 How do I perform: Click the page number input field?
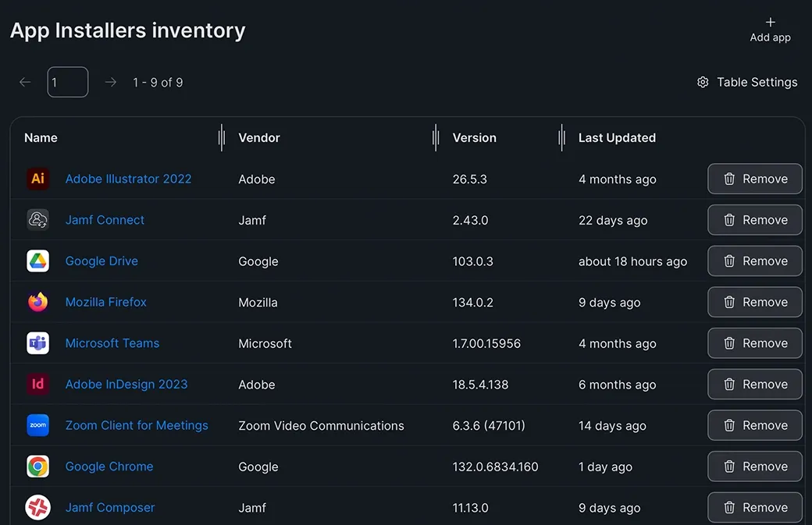click(68, 82)
